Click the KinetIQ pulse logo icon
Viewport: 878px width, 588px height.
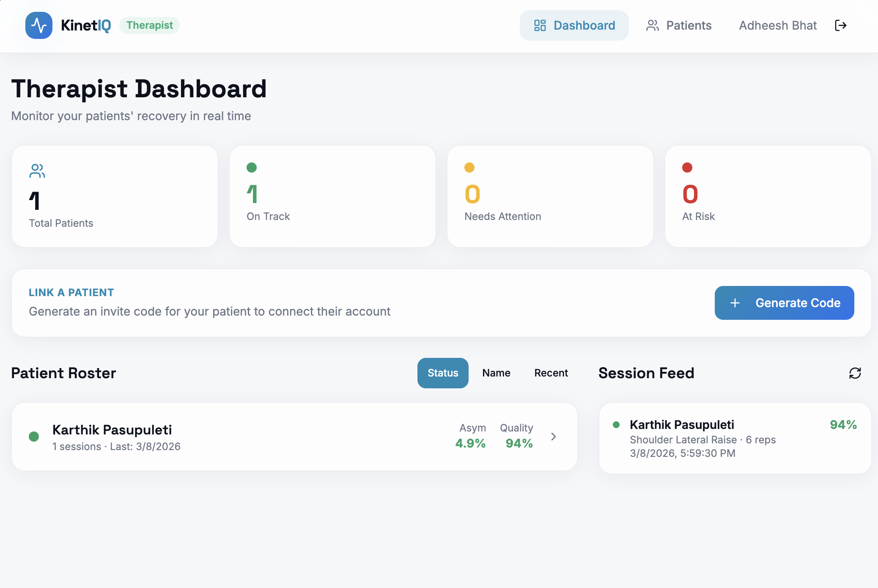[39, 25]
